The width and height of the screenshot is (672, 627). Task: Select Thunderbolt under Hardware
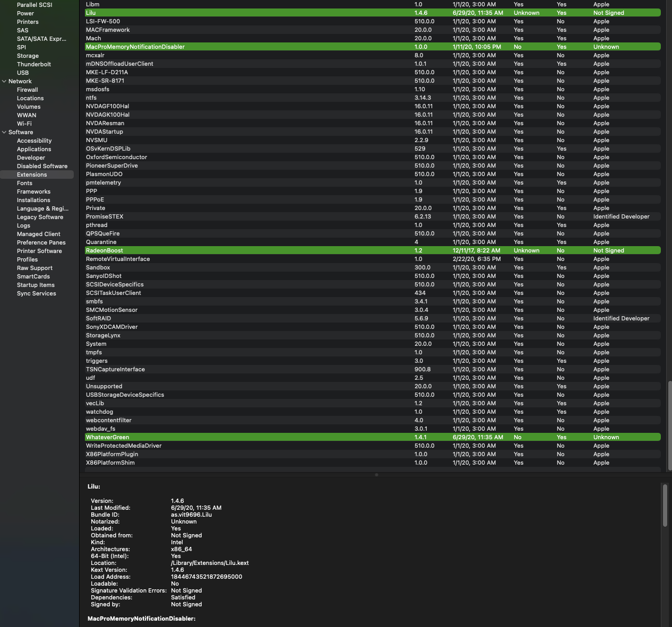(34, 64)
